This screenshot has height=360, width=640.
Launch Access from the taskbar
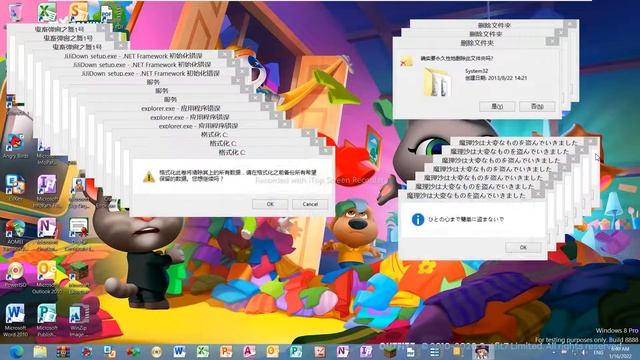coord(249,351)
